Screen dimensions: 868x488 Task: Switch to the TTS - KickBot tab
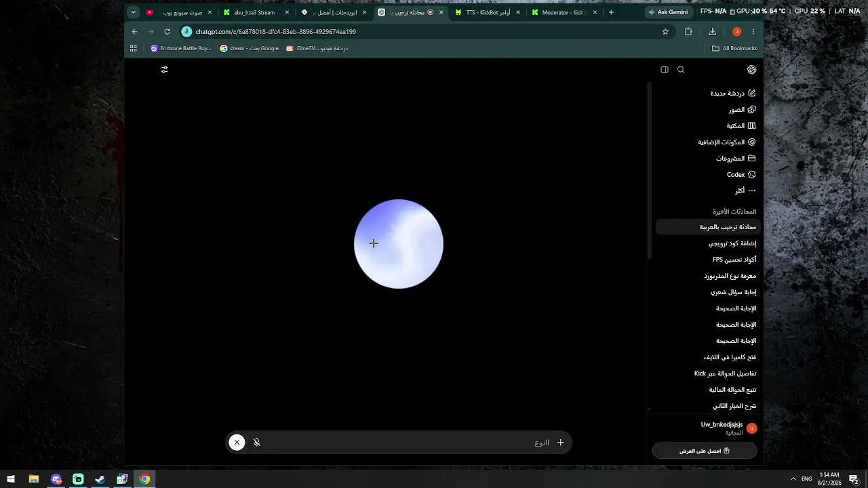[488, 12]
